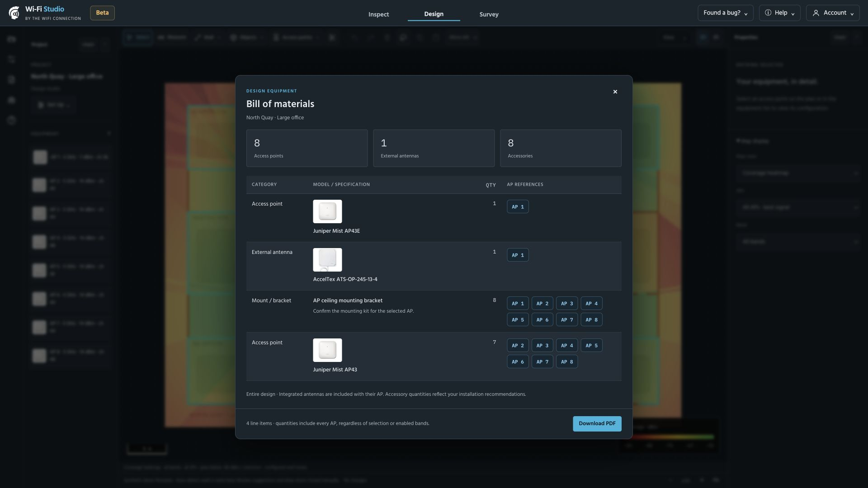This screenshot has width=868, height=488.
Task: Download the bill of materials PDF
Action: pos(597,424)
